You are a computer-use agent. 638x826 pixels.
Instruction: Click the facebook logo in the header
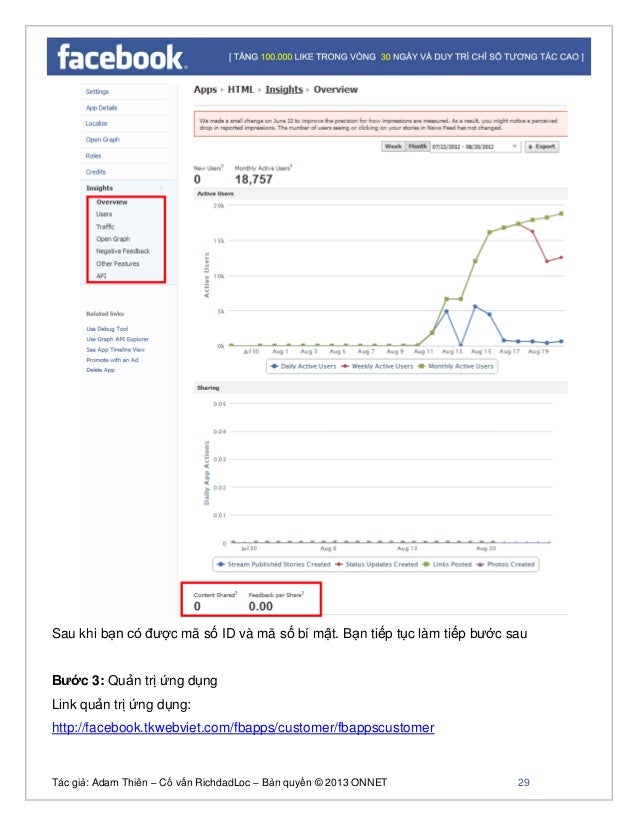coord(121,56)
